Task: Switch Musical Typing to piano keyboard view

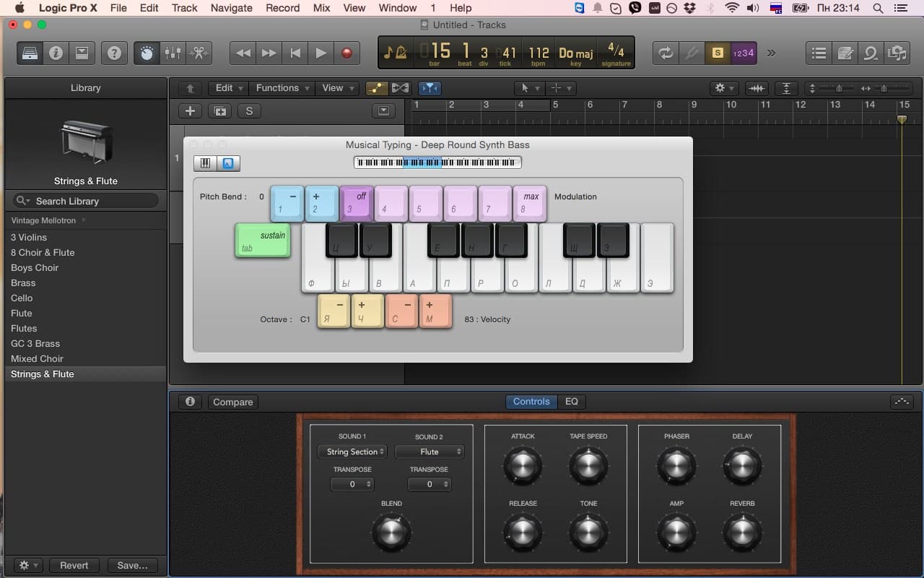Action: tap(206, 163)
